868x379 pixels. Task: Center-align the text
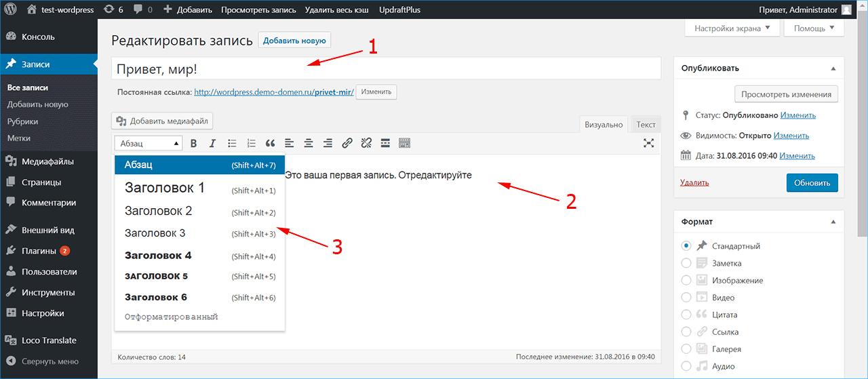pyautogui.click(x=309, y=143)
